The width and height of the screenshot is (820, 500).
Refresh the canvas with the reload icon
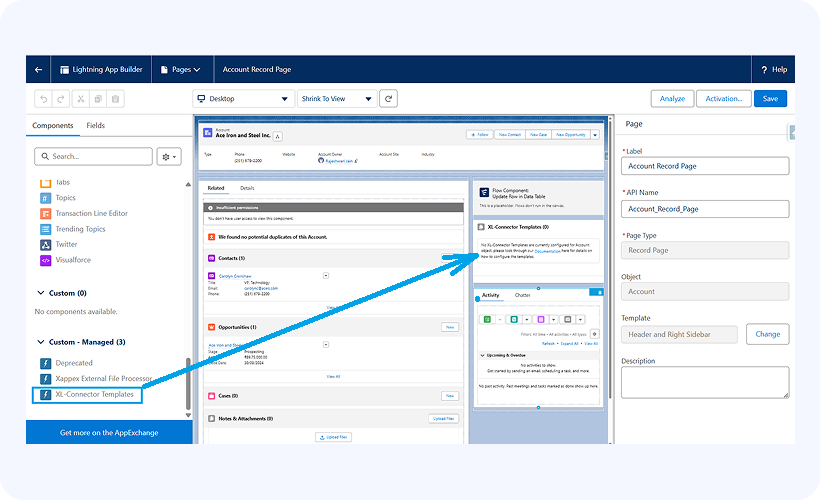388,99
